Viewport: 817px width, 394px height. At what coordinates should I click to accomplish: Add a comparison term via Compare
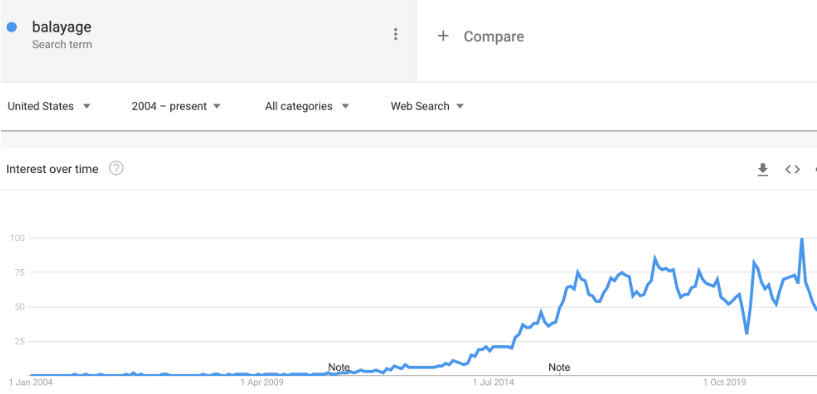480,36
